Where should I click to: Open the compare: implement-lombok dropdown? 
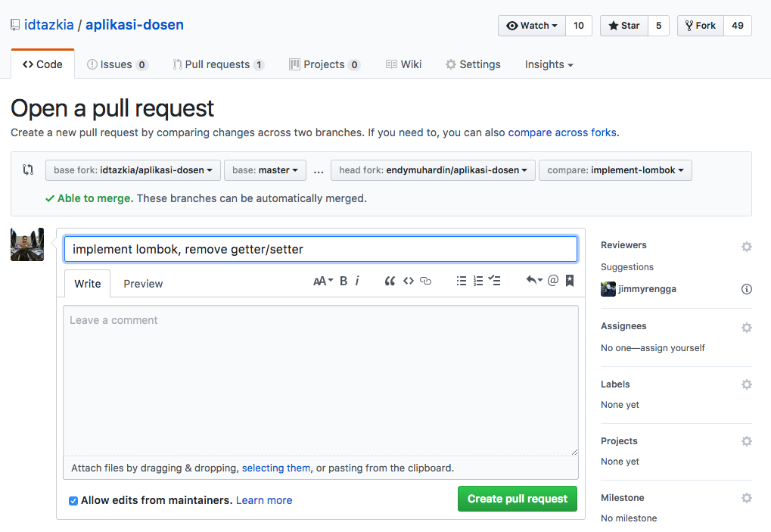click(615, 170)
